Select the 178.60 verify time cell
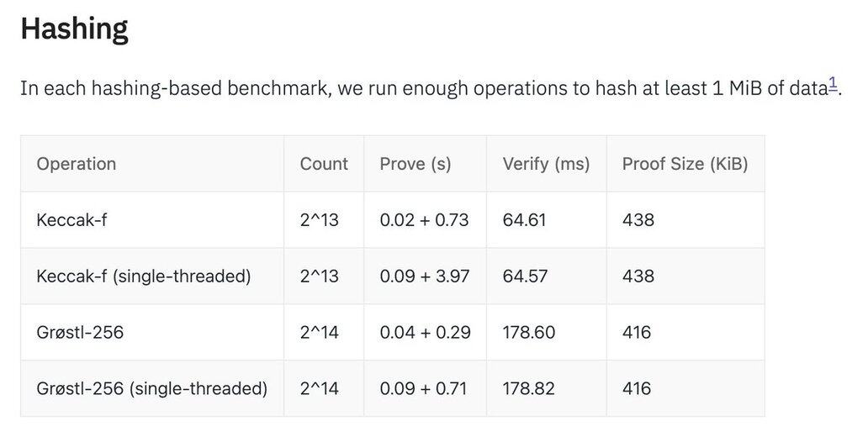This screenshot has height=437, width=868. click(529, 332)
